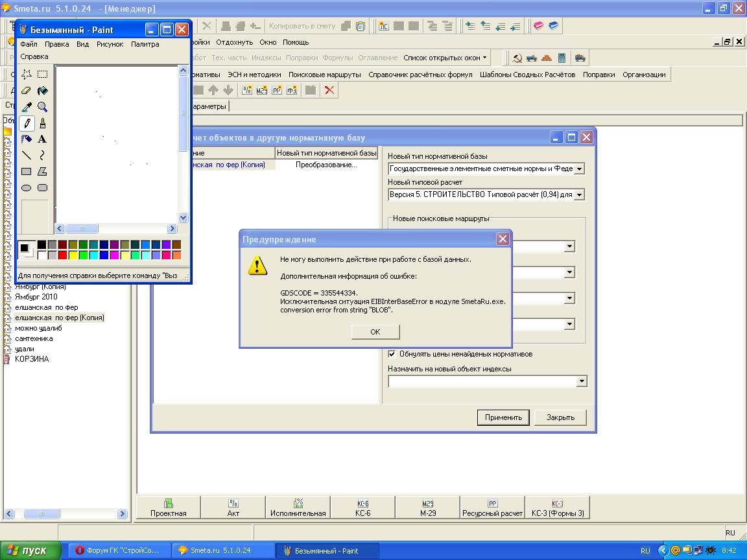This screenshot has height=560, width=747.
Task: Click the hammer and sickle labor icon
Action: tap(517, 58)
